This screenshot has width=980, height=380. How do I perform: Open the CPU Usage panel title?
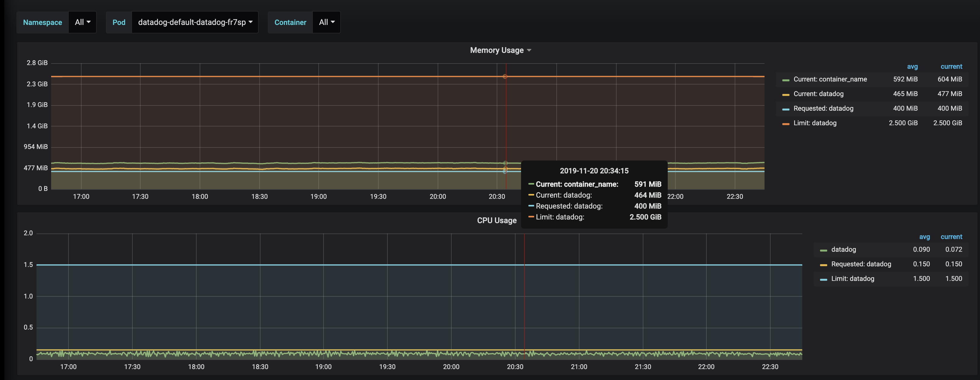coord(496,220)
